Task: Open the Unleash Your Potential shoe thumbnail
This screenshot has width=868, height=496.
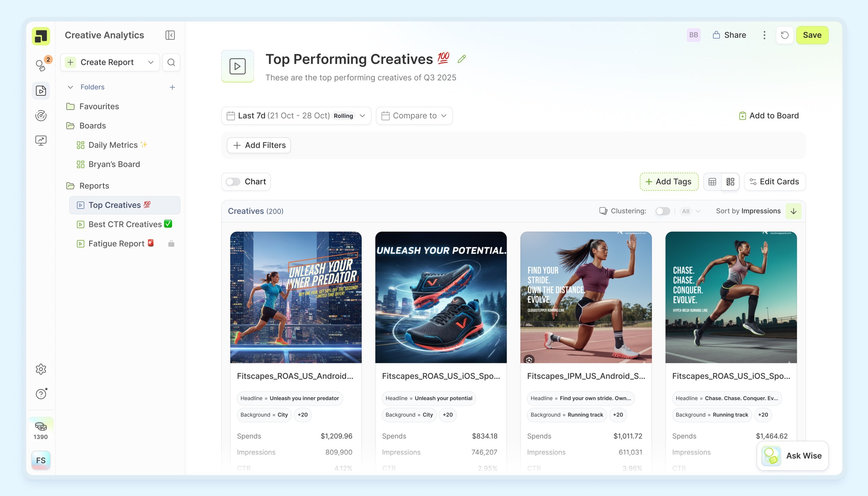Action: tap(440, 297)
